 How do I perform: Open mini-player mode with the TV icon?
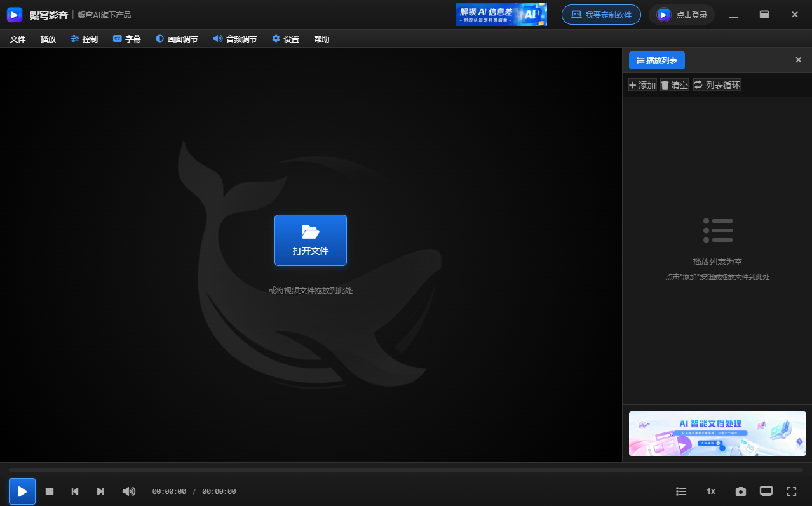pyautogui.click(x=766, y=491)
